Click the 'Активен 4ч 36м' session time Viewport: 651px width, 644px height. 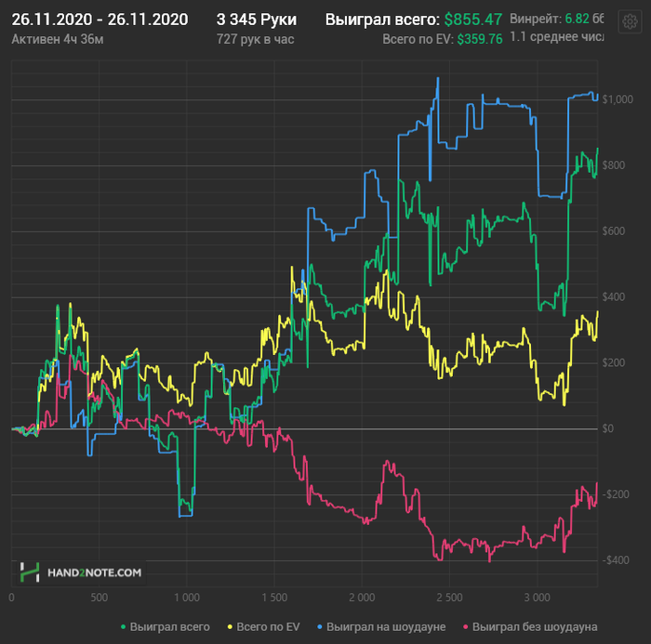point(56,39)
